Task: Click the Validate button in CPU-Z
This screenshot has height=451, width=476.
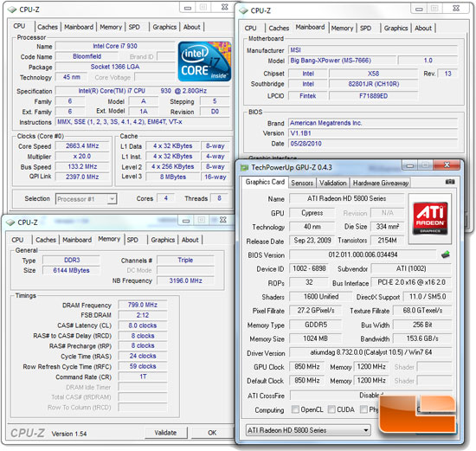Action: (165, 433)
